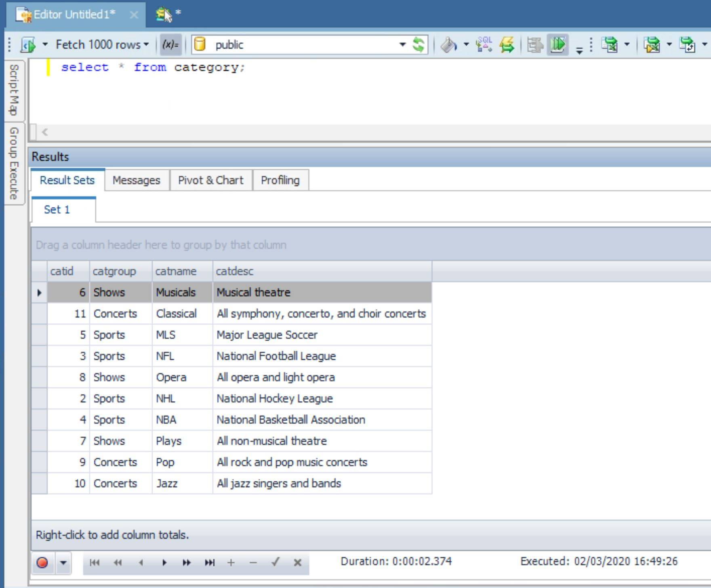Open the Pivot & Chart tab
711x588 pixels.
tap(210, 180)
